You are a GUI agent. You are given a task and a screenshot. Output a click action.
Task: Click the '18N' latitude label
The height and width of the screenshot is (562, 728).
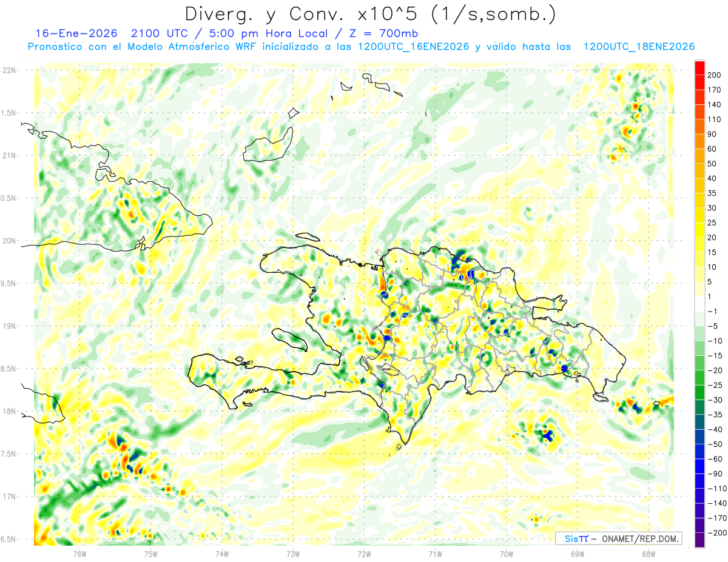[x=8, y=411]
